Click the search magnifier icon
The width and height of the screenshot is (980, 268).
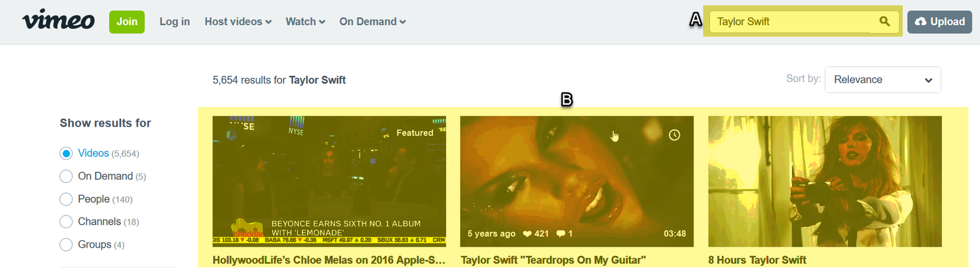tap(884, 21)
